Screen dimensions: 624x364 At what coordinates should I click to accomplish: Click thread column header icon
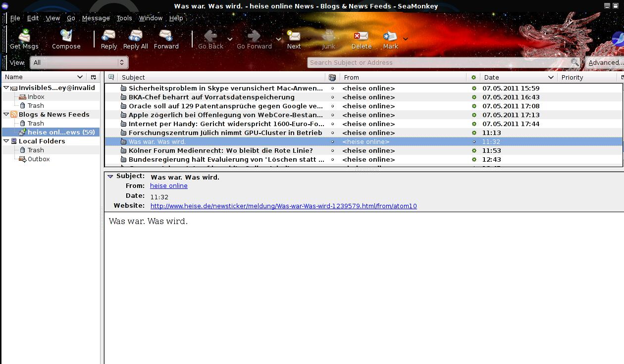click(111, 77)
